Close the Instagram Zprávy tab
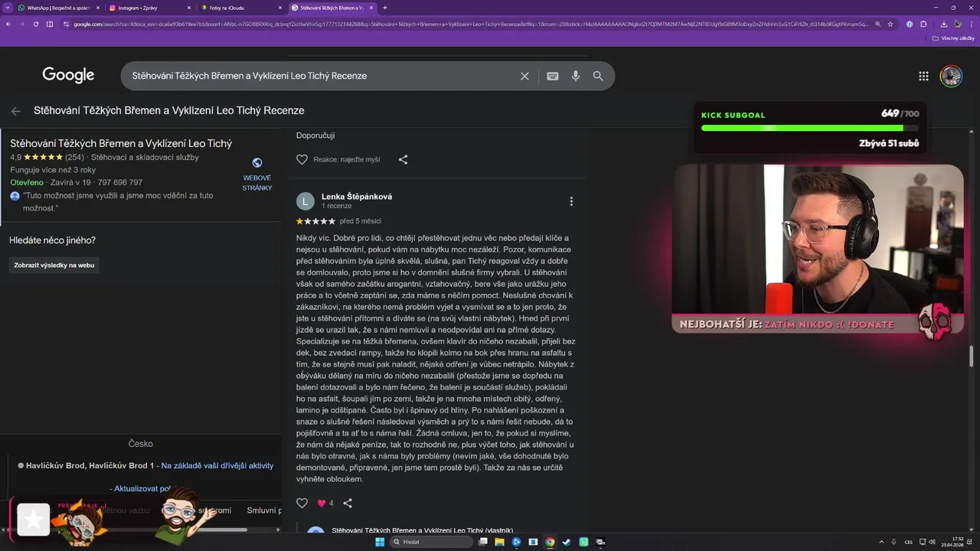Screen dimensions: 980x551 [x=189, y=8]
